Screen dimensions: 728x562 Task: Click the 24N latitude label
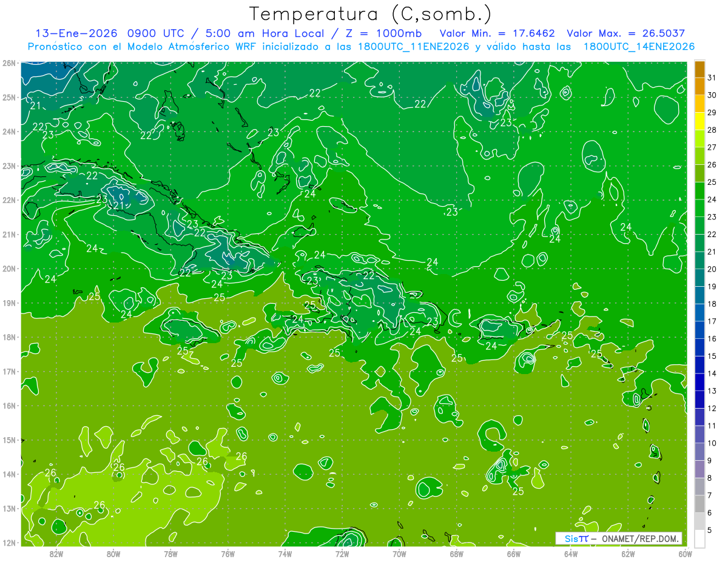pyautogui.click(x=8, y=132)
